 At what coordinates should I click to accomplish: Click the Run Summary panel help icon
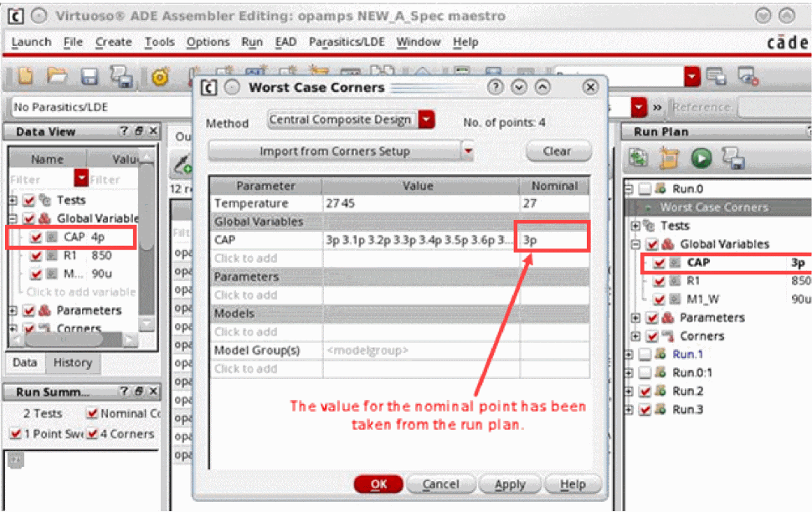(124, 392)
